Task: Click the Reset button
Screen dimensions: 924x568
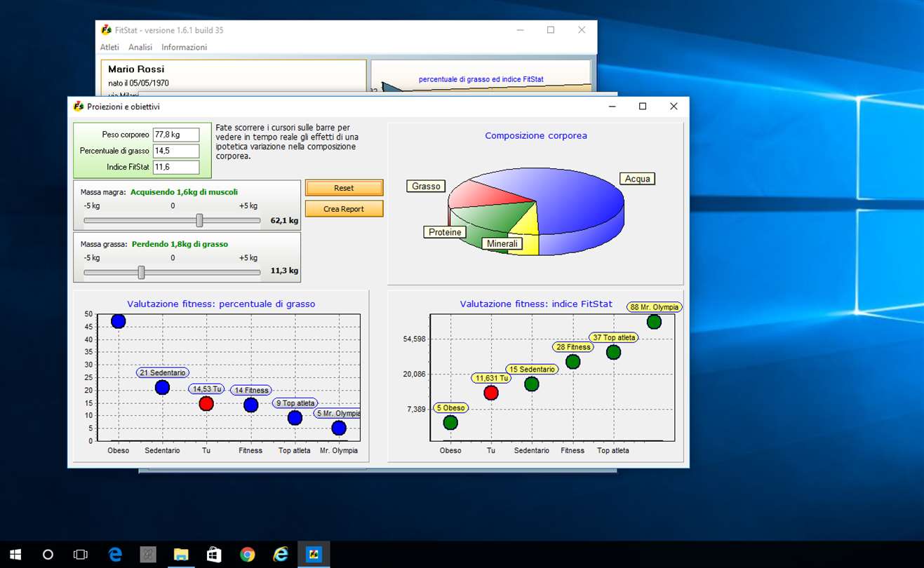Action: (344, 188)
